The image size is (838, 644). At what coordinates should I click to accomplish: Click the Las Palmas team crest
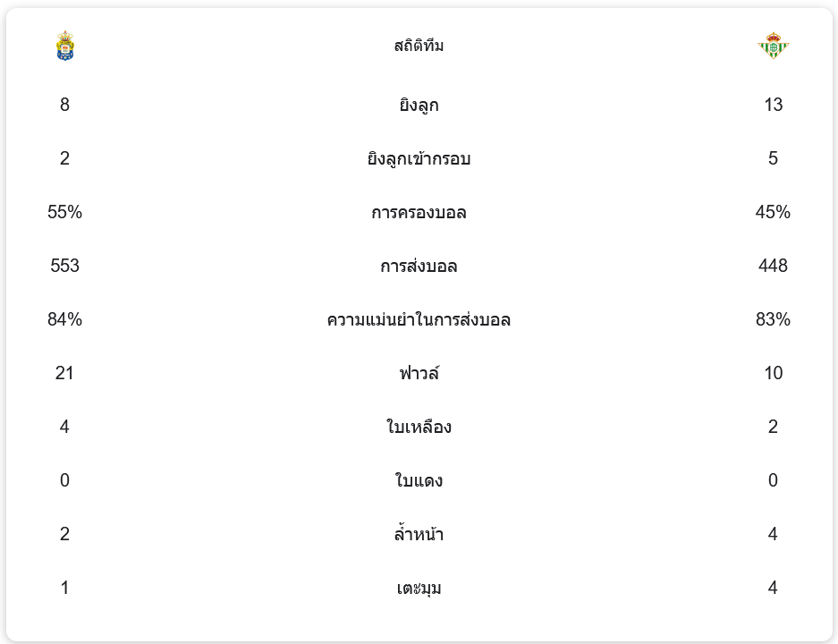(x=65, y=46)
